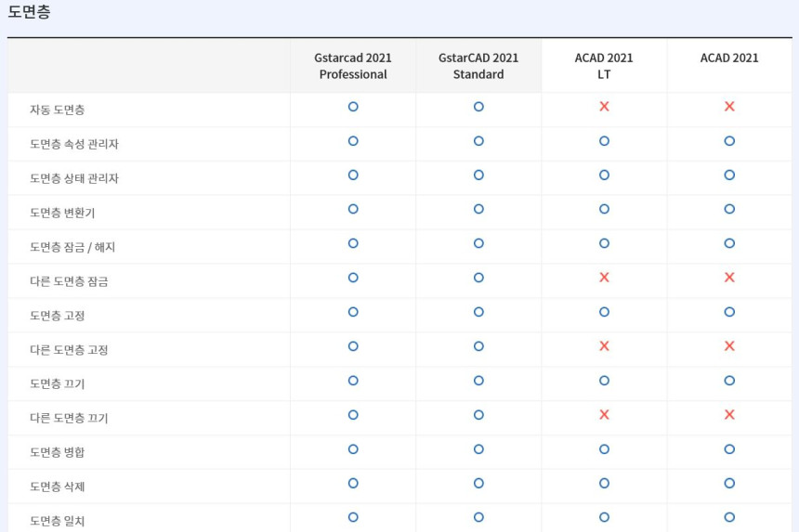Image resolution: width=799 pixels, height=532 pixels.
Task: Click the blue circle for 도면층 삭제 under ACAD 2021
Action: 729,483
